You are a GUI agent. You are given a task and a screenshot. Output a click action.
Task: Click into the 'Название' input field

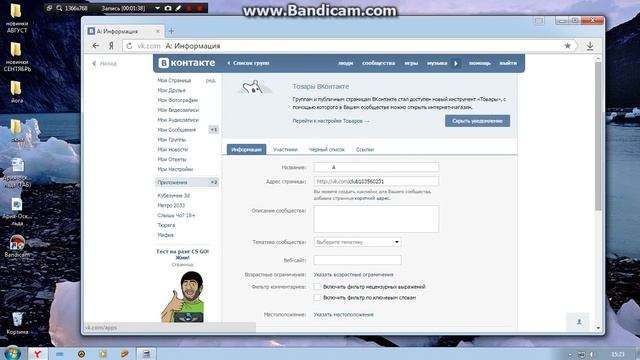(376, 167)
